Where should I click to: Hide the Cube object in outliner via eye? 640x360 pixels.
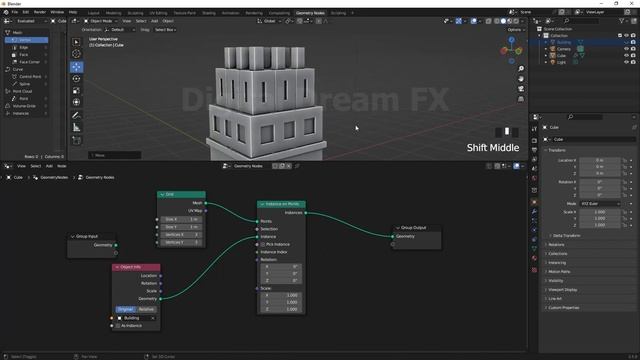[x=626, y=56]
